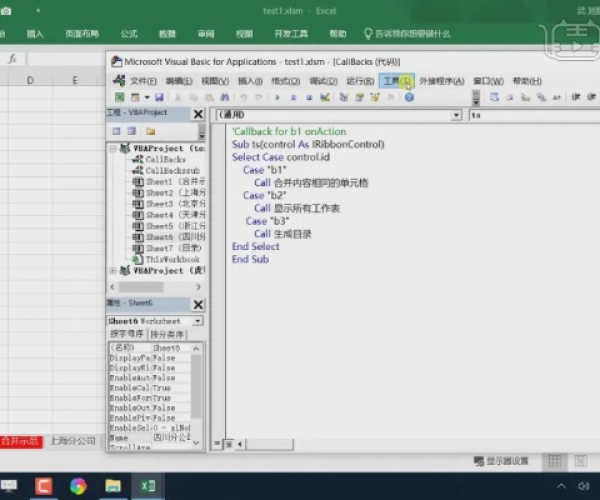600x500 pixels.
Task: Open the Insert UserForm dropdown arrow
Action: [x=147, y=98]
